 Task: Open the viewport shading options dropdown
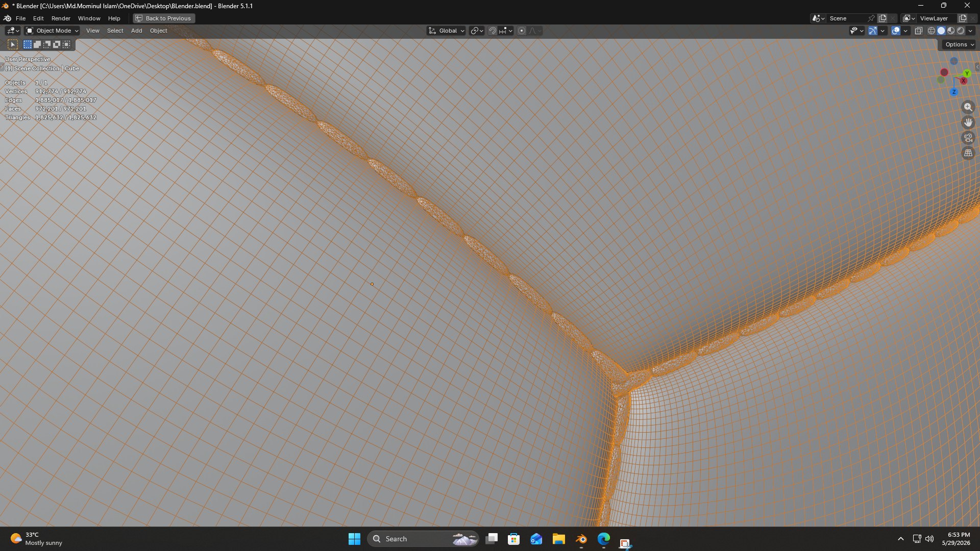(x=971, y=31)
